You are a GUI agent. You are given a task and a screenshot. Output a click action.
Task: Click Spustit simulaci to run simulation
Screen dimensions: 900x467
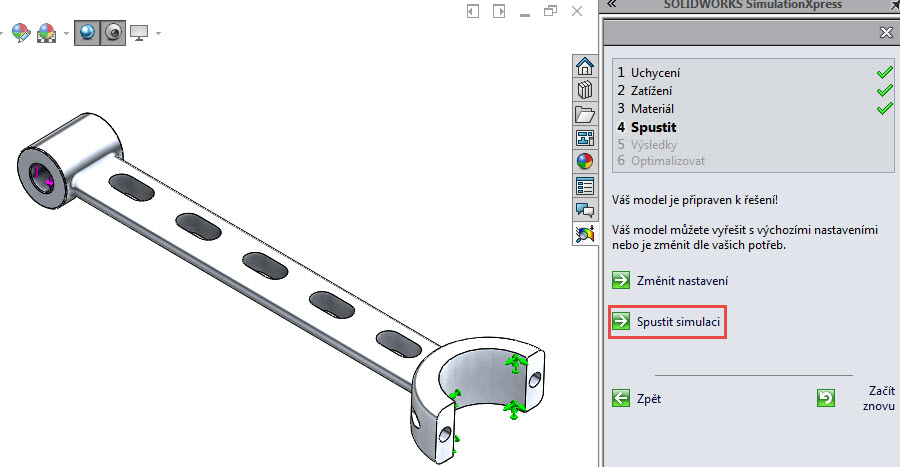[x=678, y=322]
